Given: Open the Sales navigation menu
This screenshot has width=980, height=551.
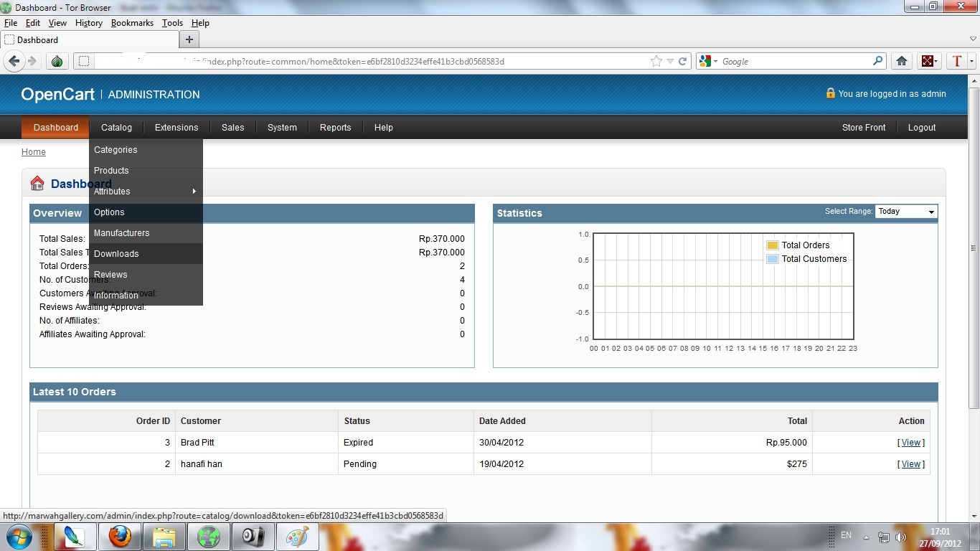Looking at the screenshot, I should [232, 128].
